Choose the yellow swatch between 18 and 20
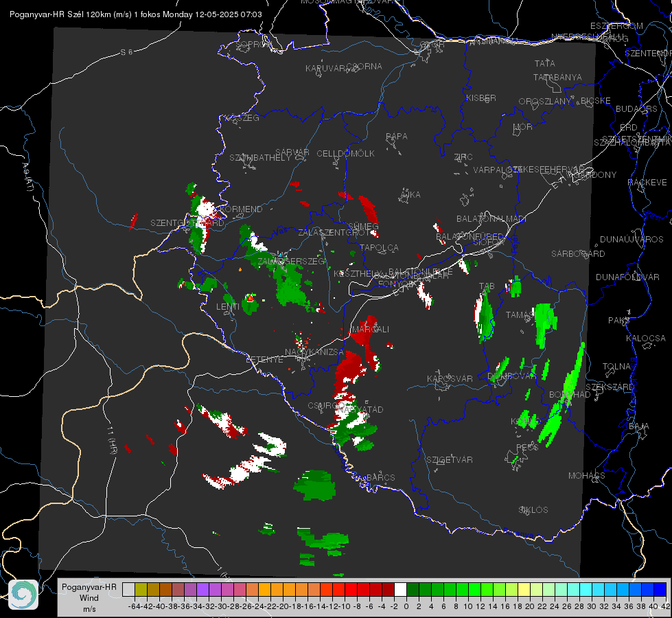The image size is (672, 618). click(524, 589)
